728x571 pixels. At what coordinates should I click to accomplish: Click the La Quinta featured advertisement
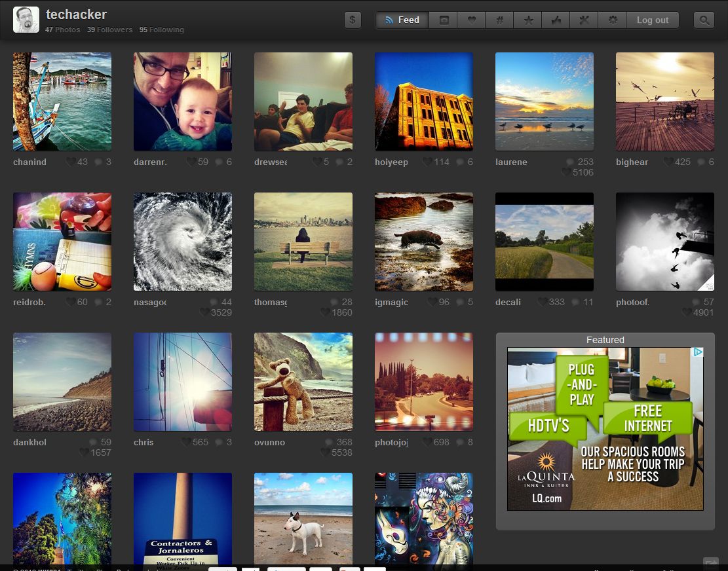click(605, 429)
